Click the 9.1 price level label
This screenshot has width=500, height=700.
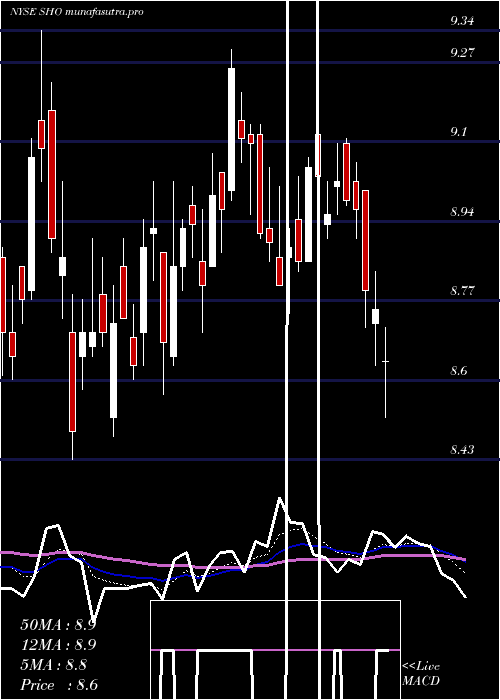459,132
